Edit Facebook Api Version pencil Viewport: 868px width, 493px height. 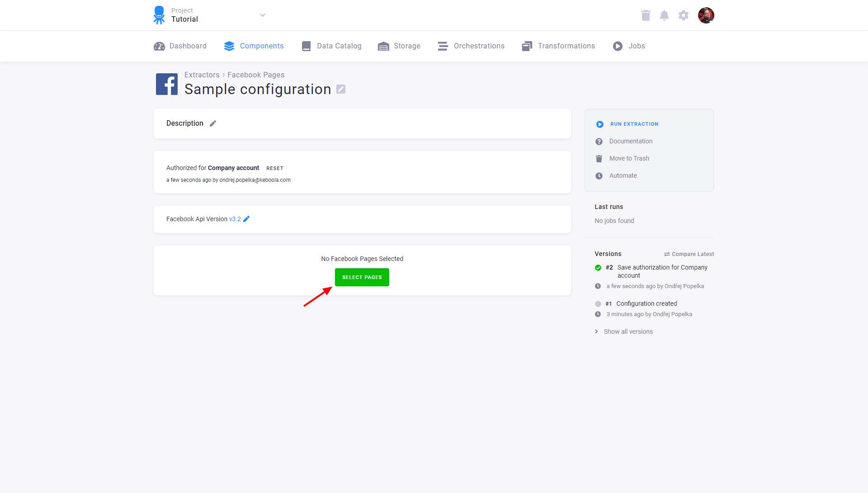pos(246,219)
